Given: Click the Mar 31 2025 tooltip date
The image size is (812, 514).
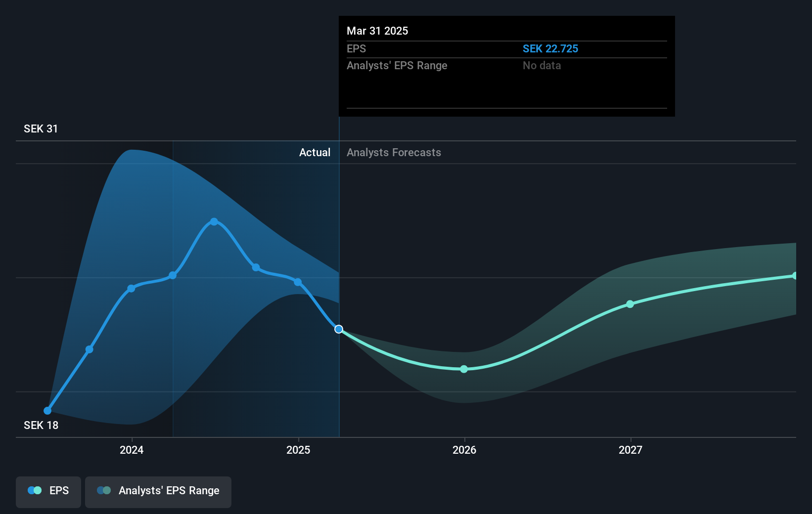Looking at the screenshot, I should pos(377,31).
